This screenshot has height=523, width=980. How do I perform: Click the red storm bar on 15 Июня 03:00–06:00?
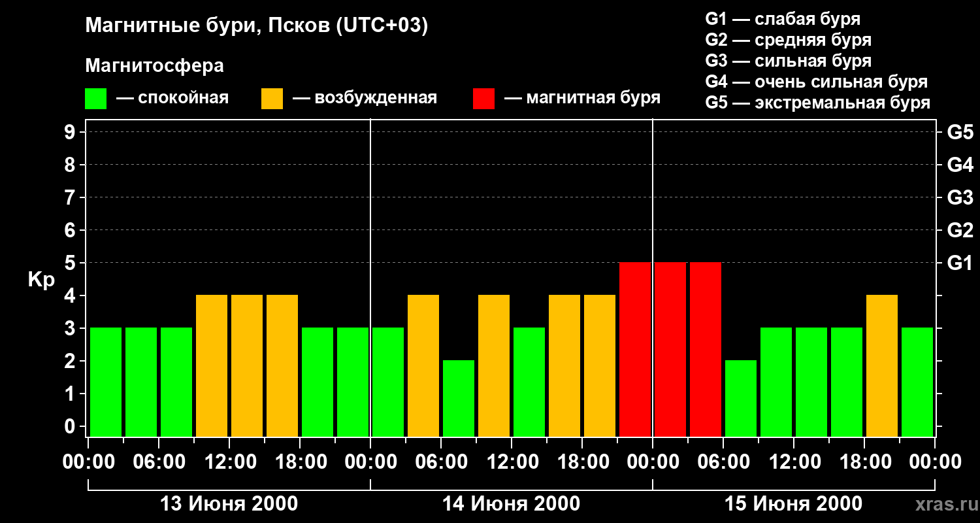pos(706,349)
